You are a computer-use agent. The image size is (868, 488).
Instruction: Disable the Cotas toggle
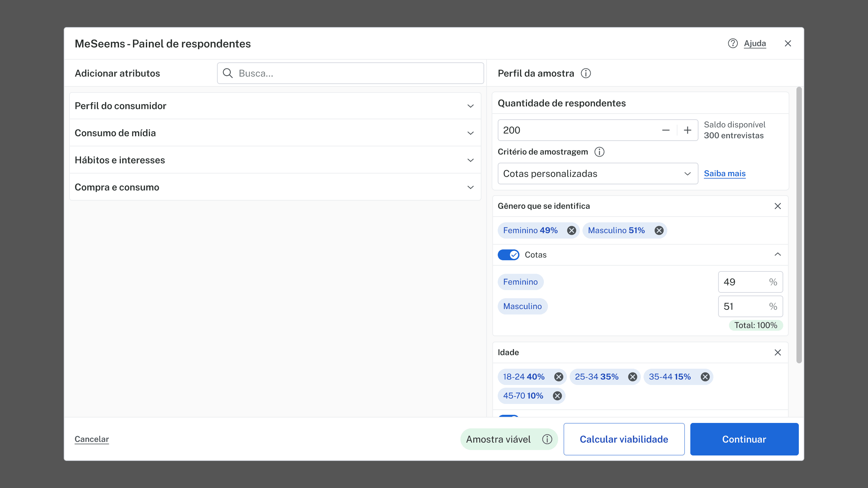[x=508, y=255]
